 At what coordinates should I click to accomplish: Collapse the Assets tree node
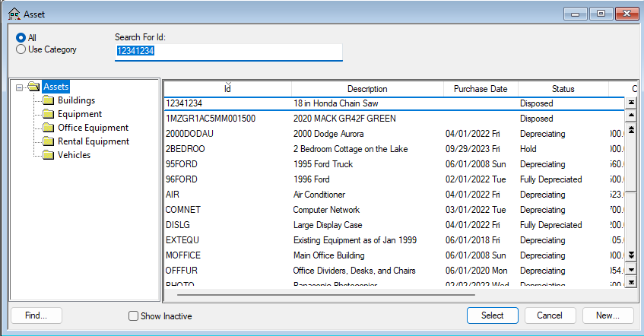pos(20,87)
